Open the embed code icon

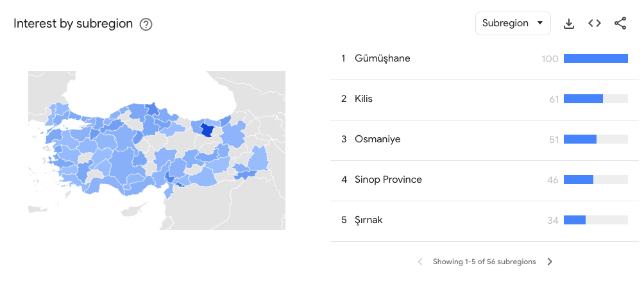(x=595, y=23)
